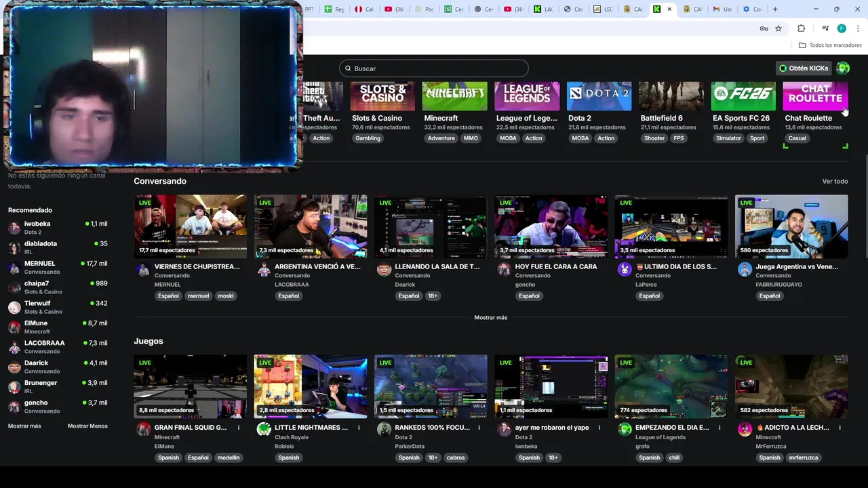
Task: Switch to the Reg browser tab
Action: [335, 9]
